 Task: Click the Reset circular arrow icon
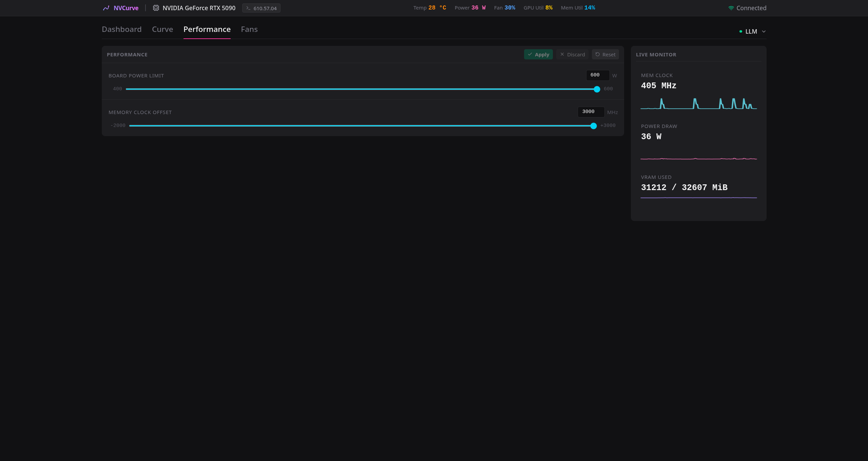pos(598,54)
